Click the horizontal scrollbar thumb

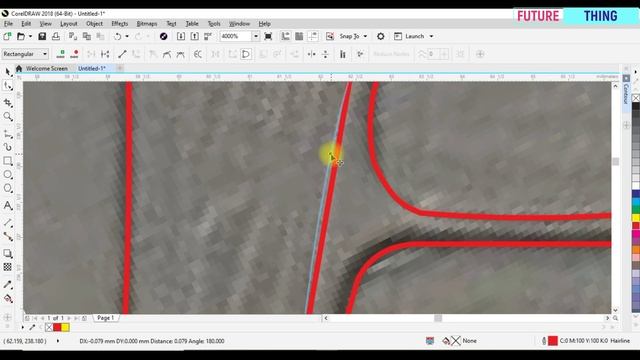tap(438, 318)
